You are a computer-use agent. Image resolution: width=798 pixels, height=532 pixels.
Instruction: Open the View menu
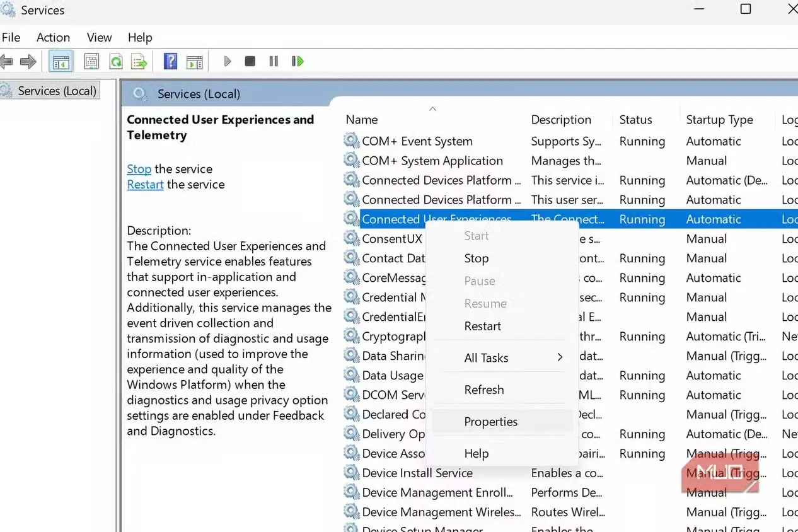click(x=99, y=37)
